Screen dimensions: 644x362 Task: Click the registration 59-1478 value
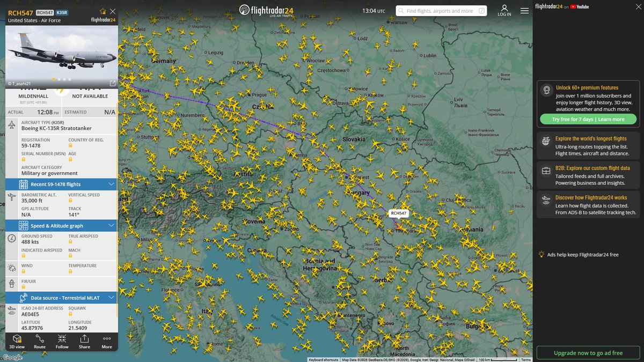[31, 146]
